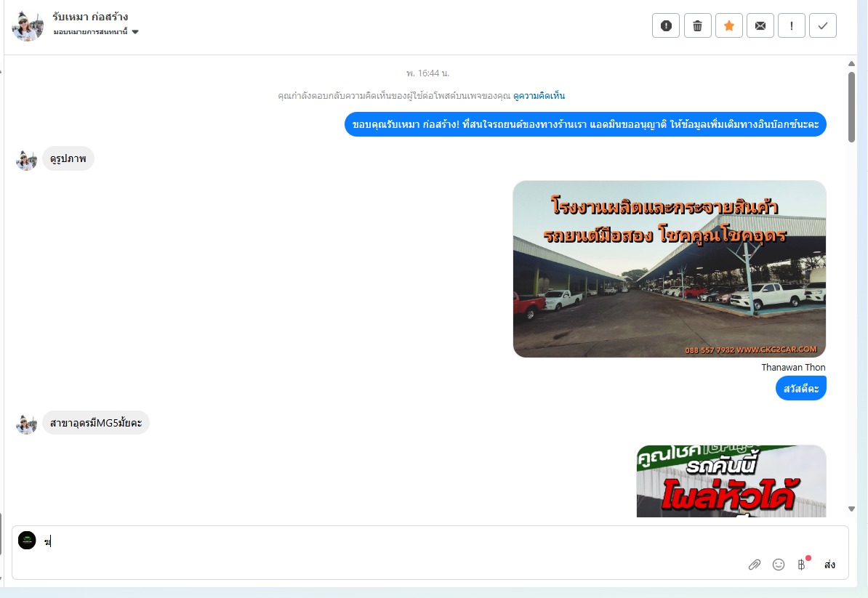Click the chat scrollbar thumb
Viewport: 868px width, 598px height.
[851, 108]
